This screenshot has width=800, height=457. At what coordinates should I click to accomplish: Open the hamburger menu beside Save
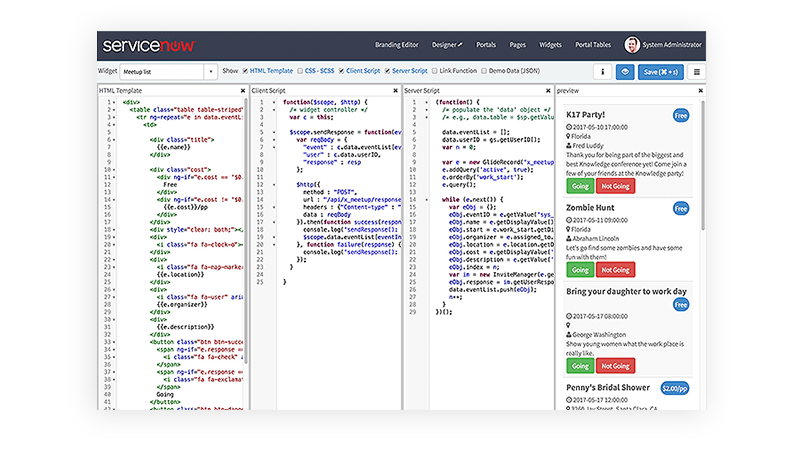click(696, 72)
